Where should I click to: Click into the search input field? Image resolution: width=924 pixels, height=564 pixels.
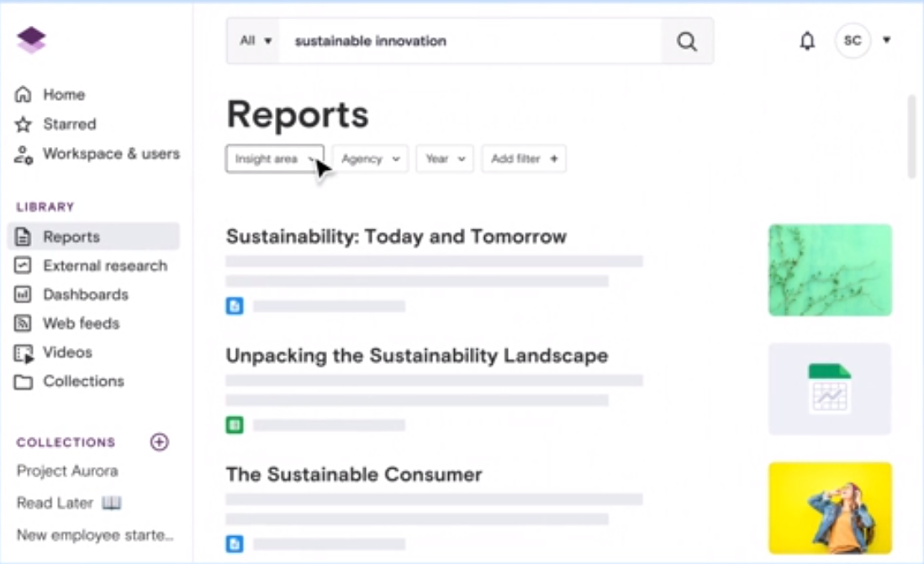pyautogui.click(x=471, y=41)
